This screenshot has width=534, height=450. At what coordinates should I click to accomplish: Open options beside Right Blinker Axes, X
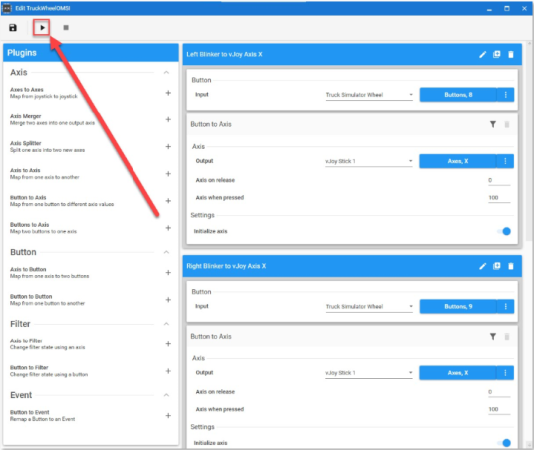click(505, 373)
